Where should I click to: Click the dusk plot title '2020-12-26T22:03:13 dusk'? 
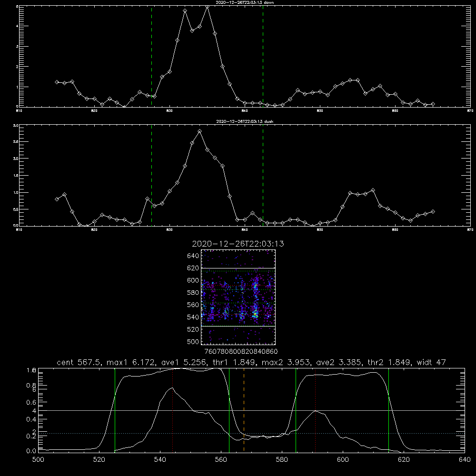coord(245,121)
